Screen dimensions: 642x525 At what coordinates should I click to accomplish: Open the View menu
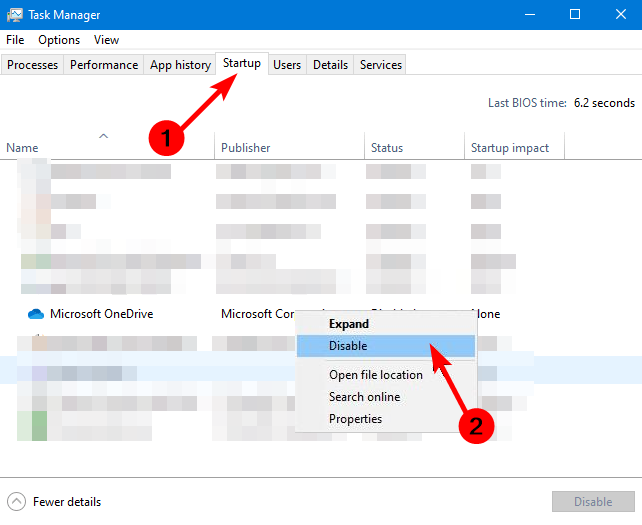(106, 40)
